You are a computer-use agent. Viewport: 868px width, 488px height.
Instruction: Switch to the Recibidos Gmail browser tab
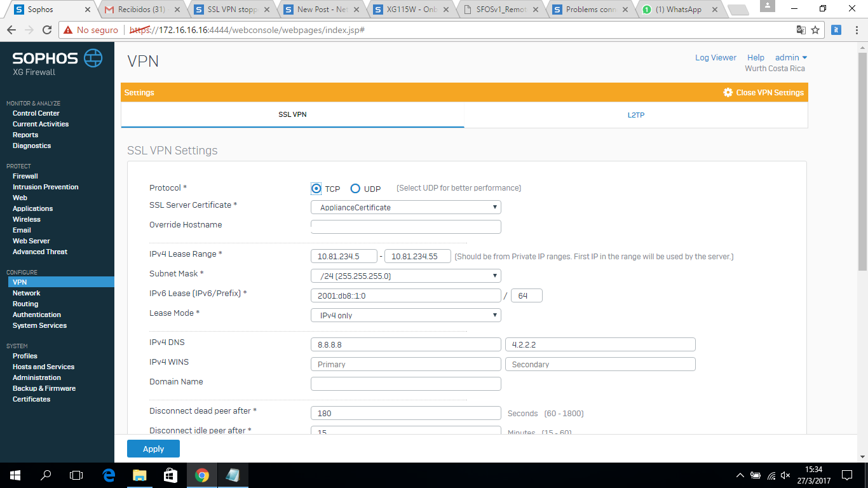[142, 10]
